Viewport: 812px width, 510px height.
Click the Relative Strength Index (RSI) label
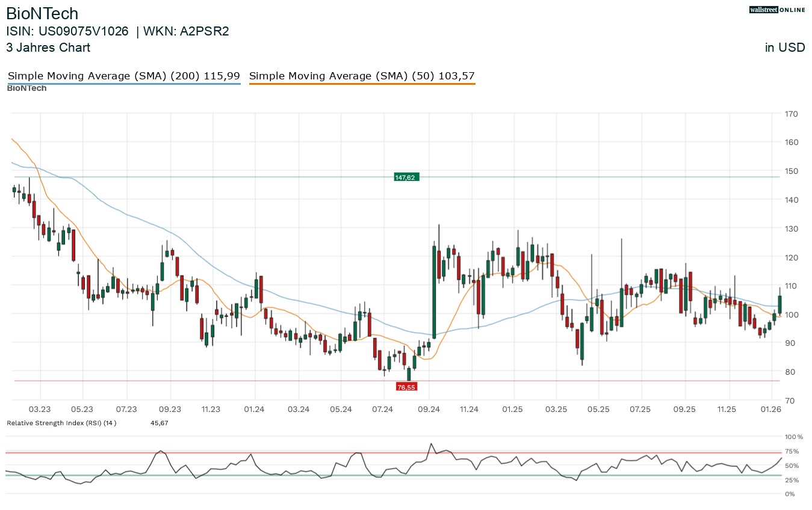[x=61, y=423]
